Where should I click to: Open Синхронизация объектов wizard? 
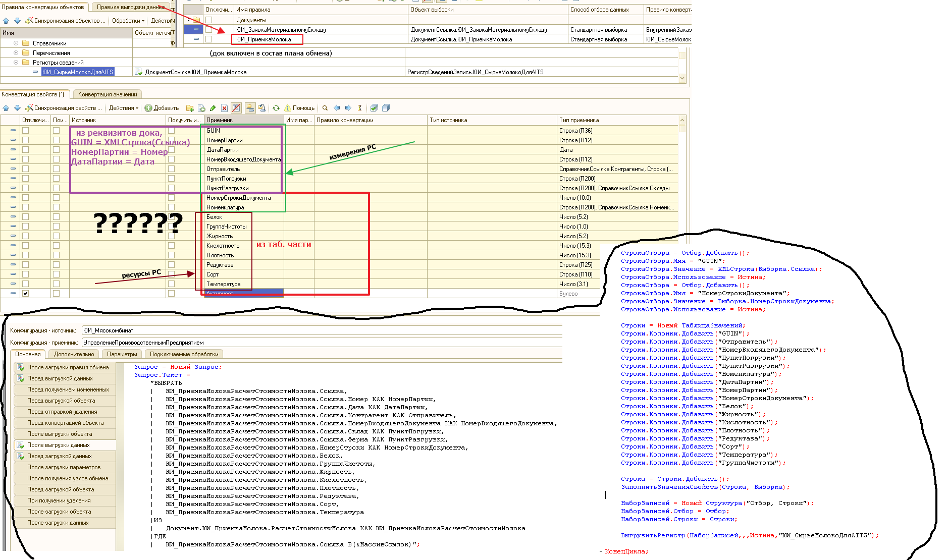pyautogui.click(x=66, y=21)
